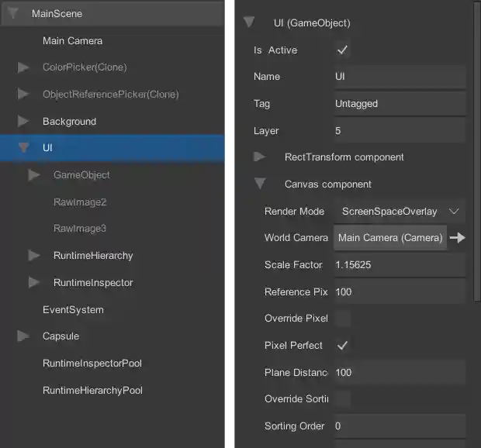Select RawImage2 in hierarchy
Image resolution: width=481 pixels, height=448 pixels.
(80, 202)
